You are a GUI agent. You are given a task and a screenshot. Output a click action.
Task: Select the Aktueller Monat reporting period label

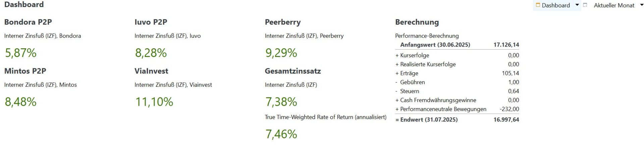614,5
